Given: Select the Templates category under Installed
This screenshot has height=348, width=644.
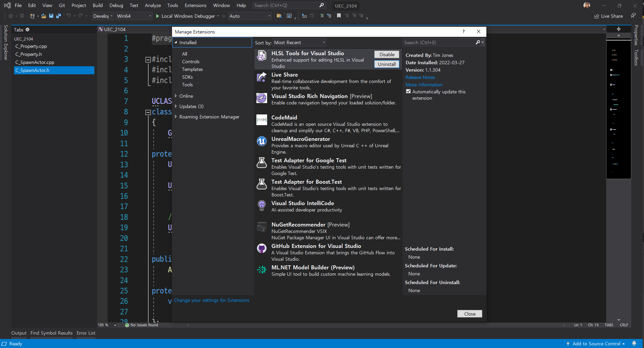Looking at the screenshot, I should coord(192,69).
